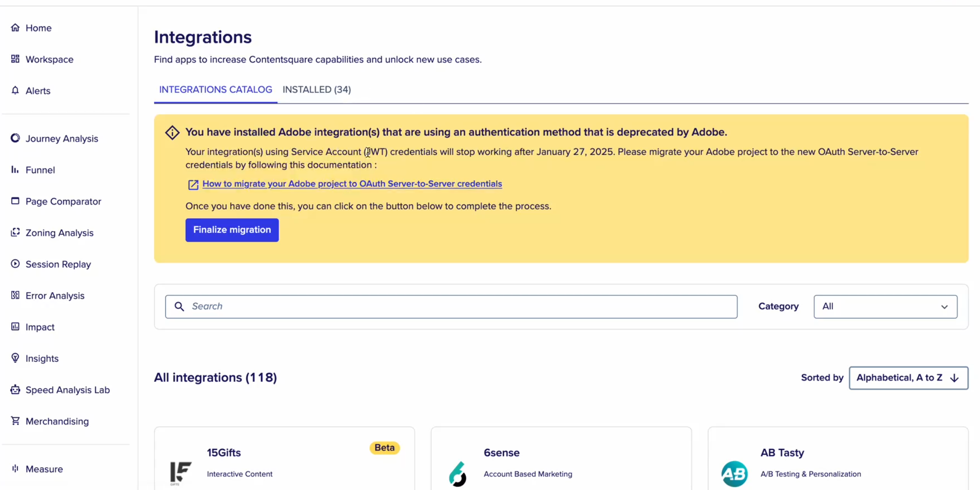Screen dimensions: 980x490
Task: Open the OAuth Server-to-Server migration link
Action: 352,184
